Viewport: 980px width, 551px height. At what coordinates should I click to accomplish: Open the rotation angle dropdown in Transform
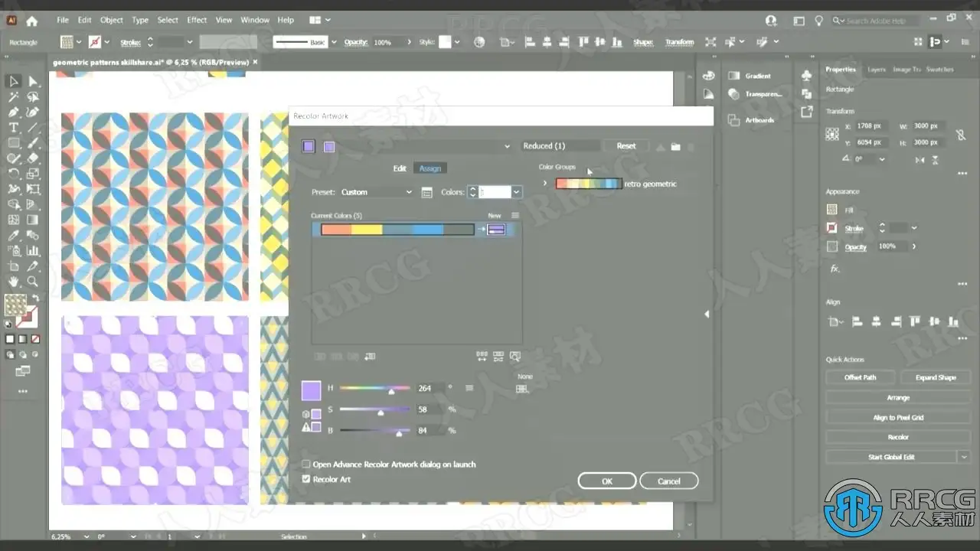point(882,159)
